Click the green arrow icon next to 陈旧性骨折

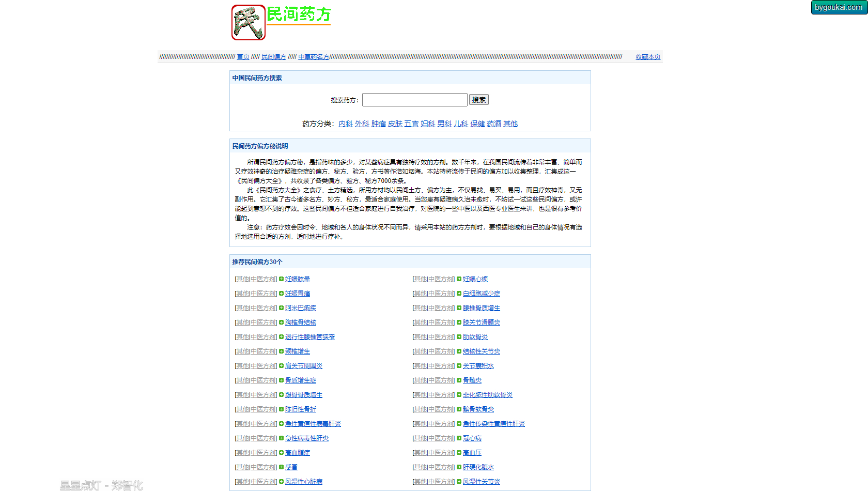click(x=282, y=409)
